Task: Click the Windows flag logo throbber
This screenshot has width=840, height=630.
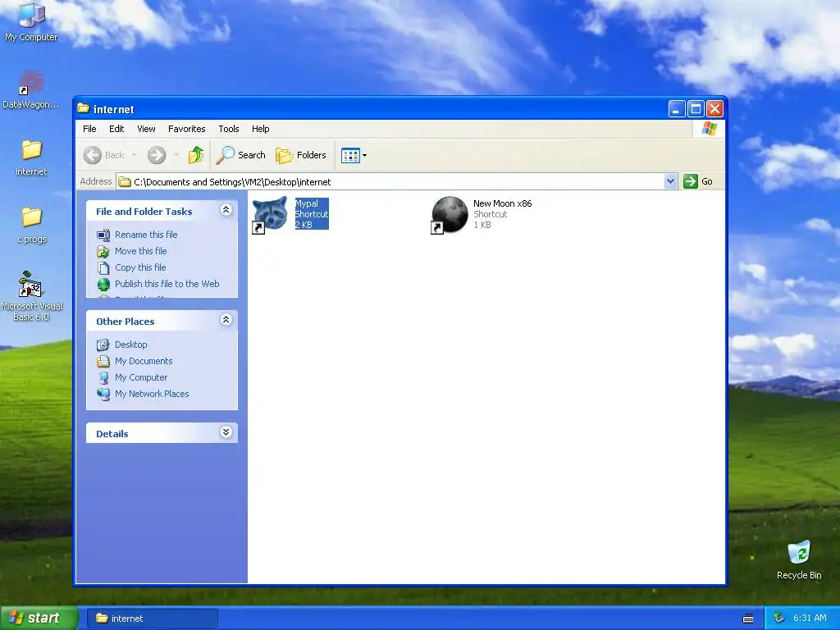Action: click(709, 129)
